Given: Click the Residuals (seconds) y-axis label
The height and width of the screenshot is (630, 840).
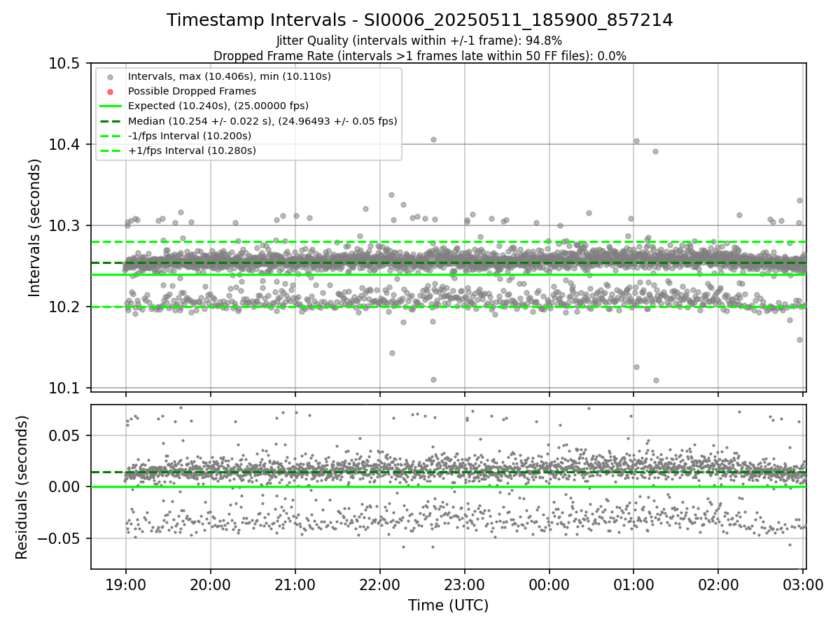Looking at the screenshot, I should 22,487.
